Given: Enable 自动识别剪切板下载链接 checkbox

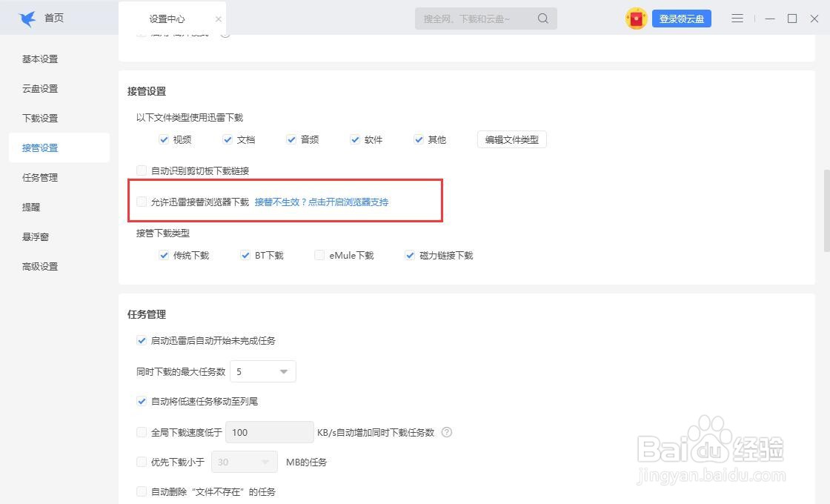Looking at the screenshot, I should point(142,170).
